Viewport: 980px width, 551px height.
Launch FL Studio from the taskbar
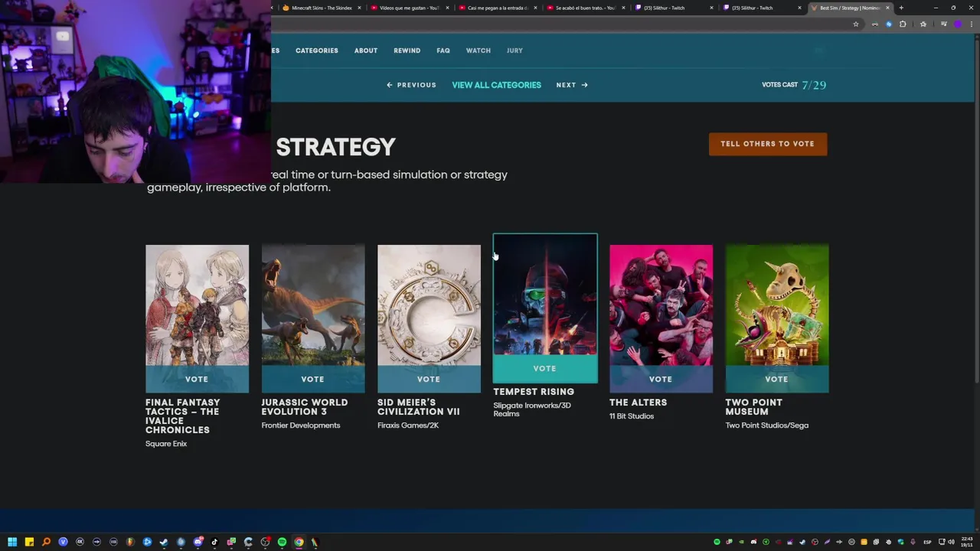[130, 542]
